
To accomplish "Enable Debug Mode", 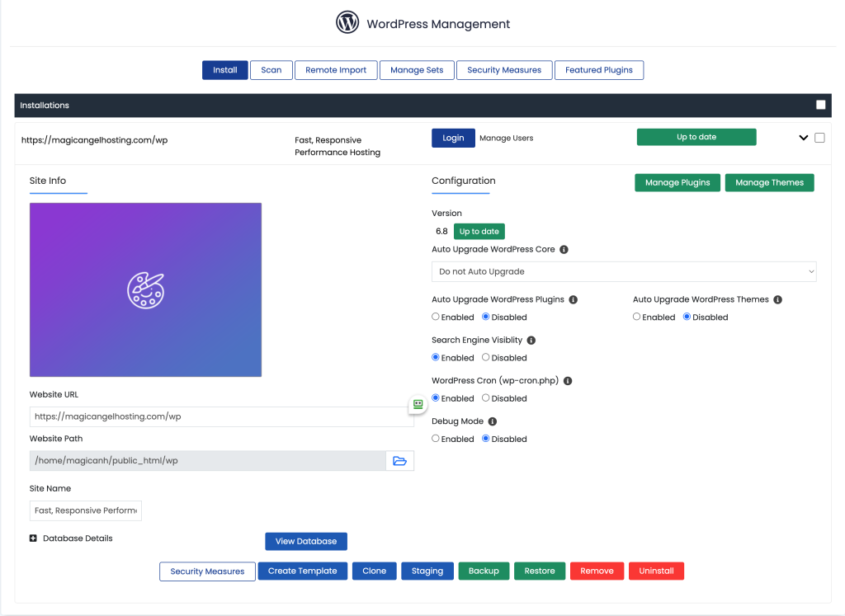I will 436,439.
